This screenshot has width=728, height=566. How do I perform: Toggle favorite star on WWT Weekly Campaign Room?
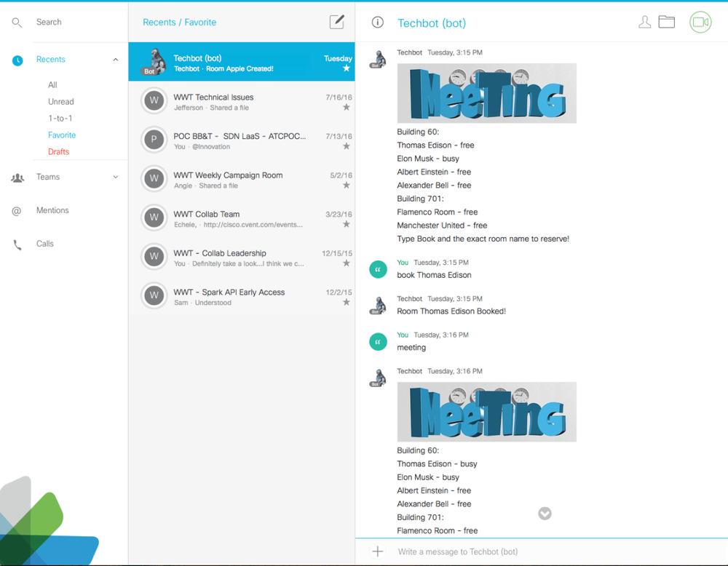click(347, 186)
